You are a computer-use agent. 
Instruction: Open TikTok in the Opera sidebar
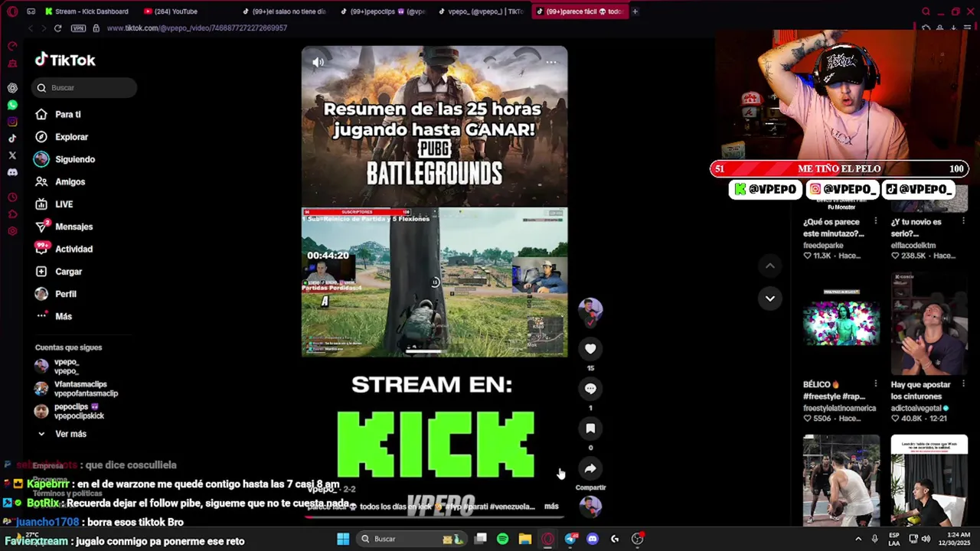coord(12,139)
